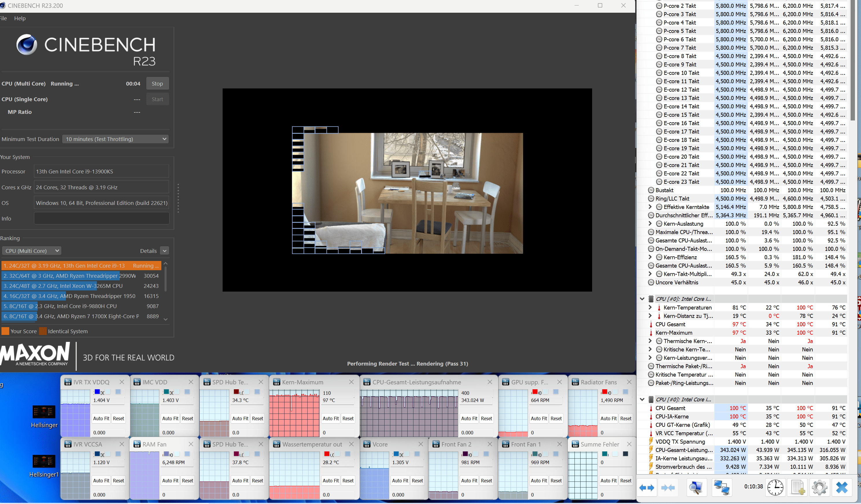Click the IMC VDD graph window icon
Image resolution: width=861 pixels, height=504 pixels.
[x=137, y=382]
